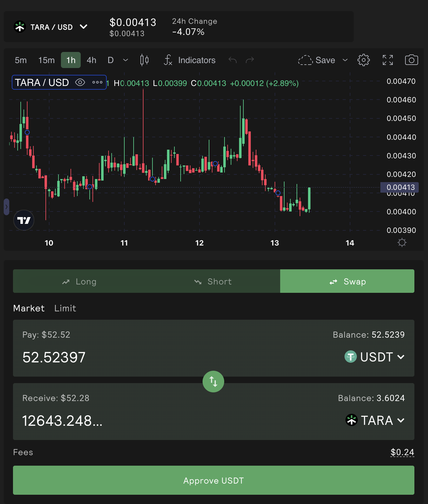Click the TARA icon in receive box
428x504 pixels.
(x=352, y=420)
